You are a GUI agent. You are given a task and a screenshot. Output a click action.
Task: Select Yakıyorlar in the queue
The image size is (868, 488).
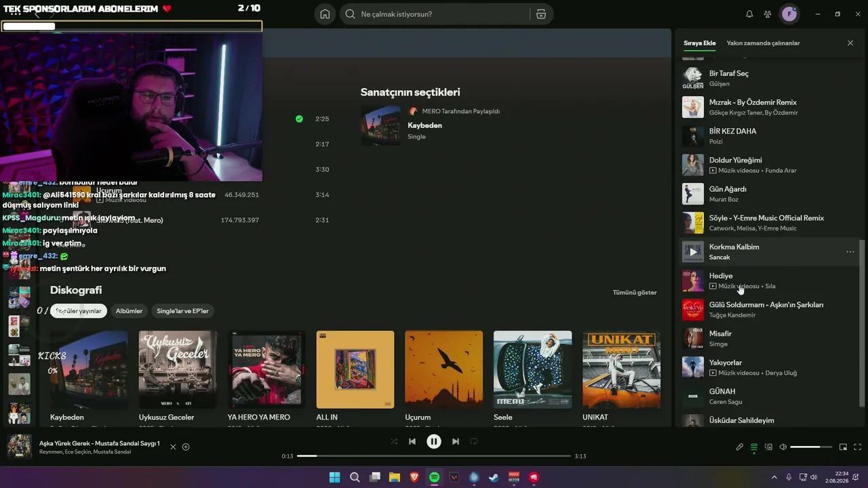tap(768, 367)
